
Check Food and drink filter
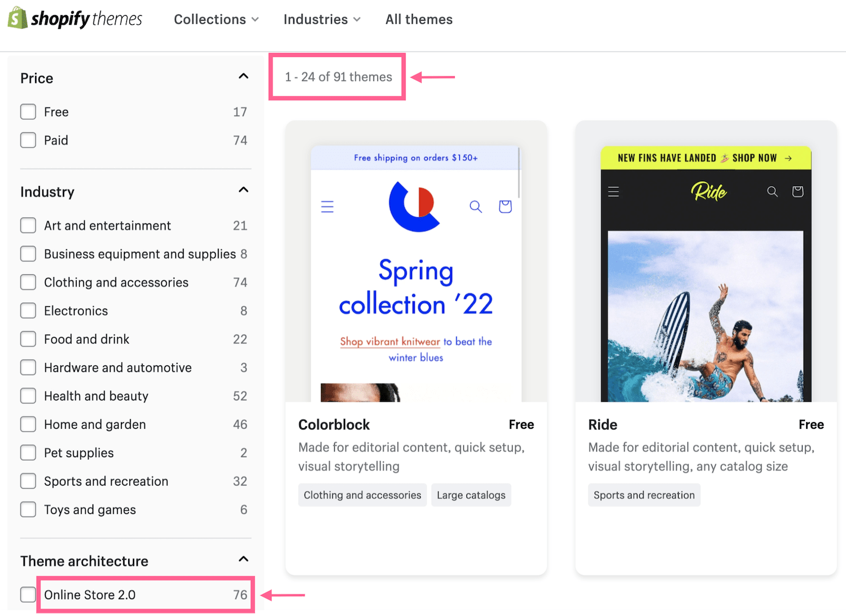click(x=28, y=339)
